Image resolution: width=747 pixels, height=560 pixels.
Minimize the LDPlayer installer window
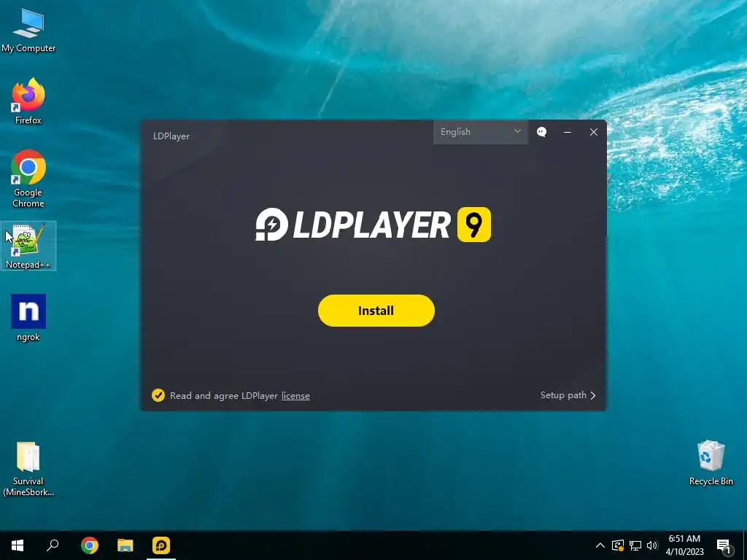[x=568, y=132]
